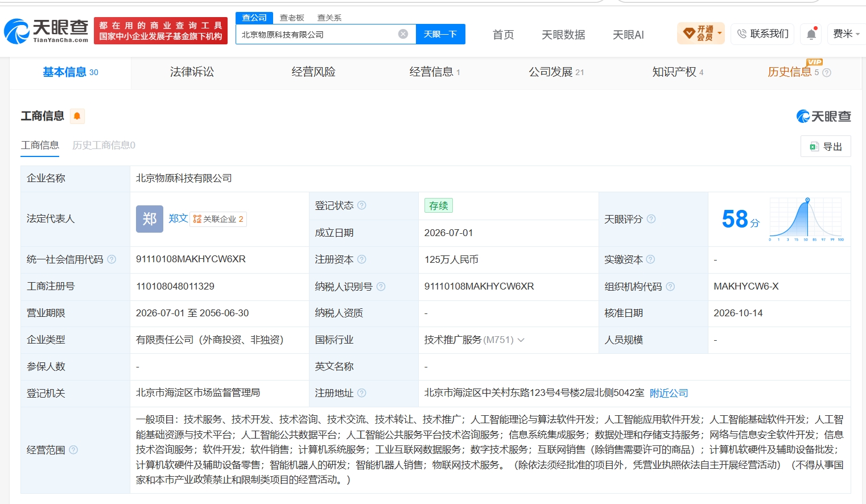866x504 pixels.
Task: Open 天眼AI in the top navigation
Action: point(628,35)
